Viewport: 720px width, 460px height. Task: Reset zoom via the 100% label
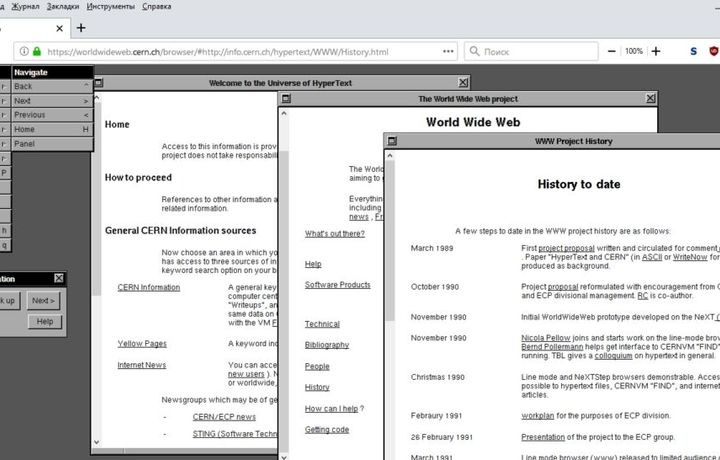pos(634,51)
